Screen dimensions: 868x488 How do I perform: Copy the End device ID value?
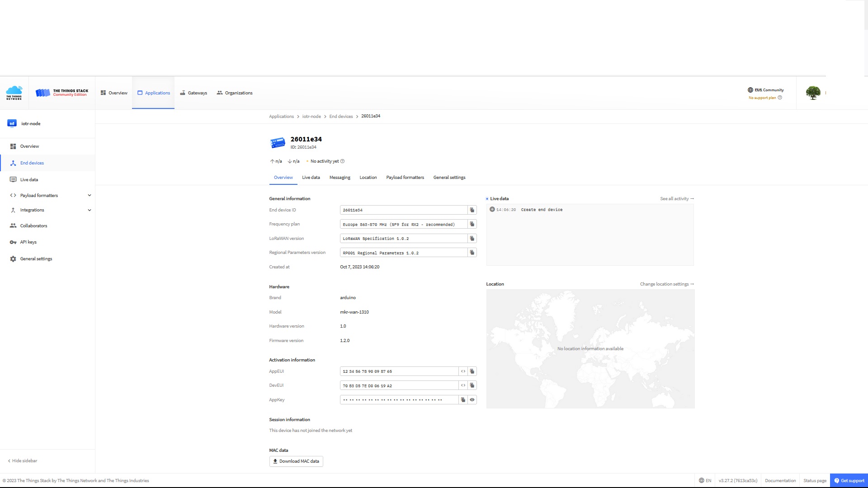pos(472,210)
